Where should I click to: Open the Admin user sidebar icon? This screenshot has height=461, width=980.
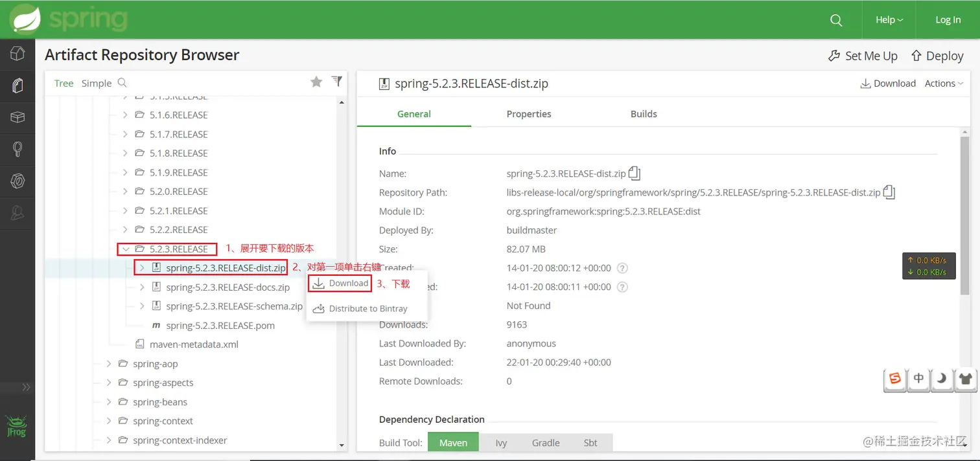(17, 213)
